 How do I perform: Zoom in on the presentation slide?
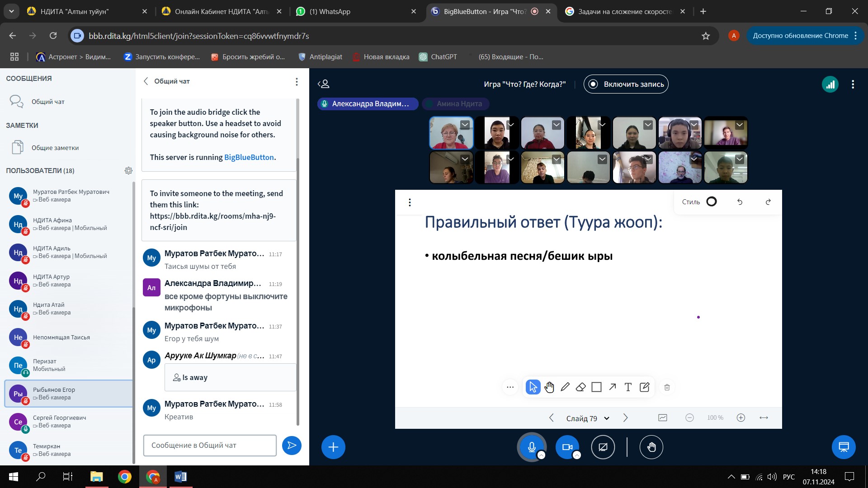(x=741, y=418)
